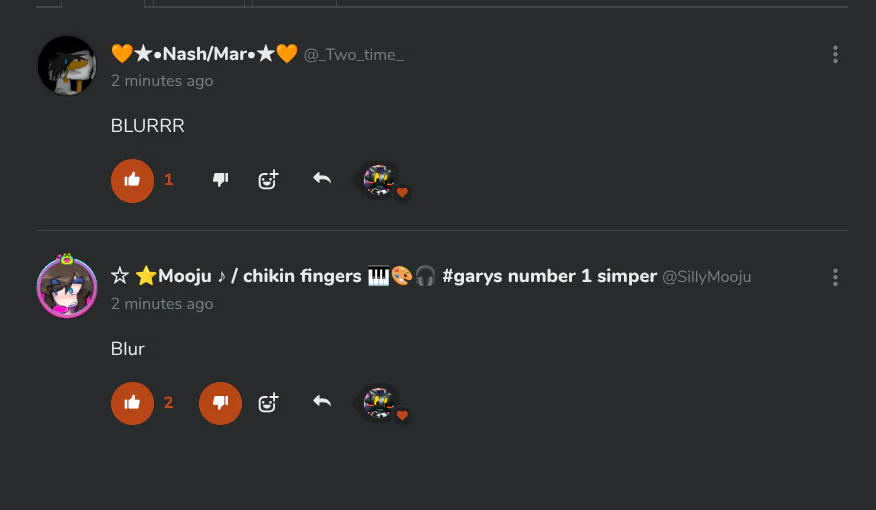Add a reaction to the BLURRR comment
The width and height of the screenshot is (876, 510).
[268, 179]
